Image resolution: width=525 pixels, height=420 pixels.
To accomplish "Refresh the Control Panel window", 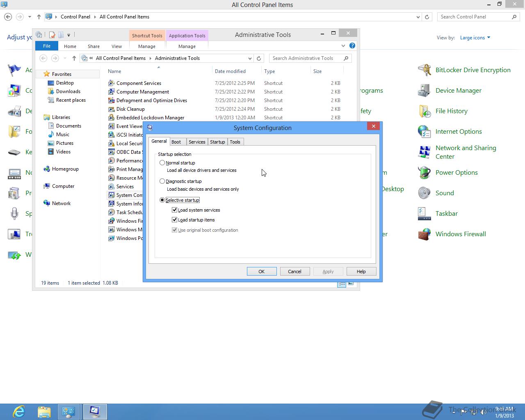I will (x=427, y=17).
